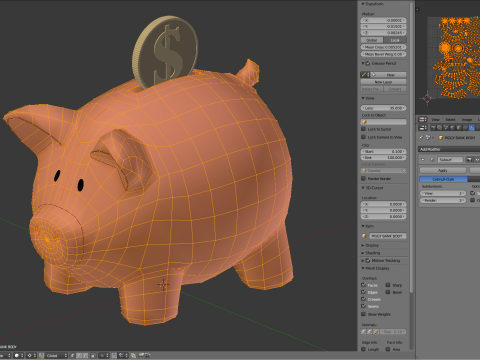Screen dimensions: 480x360
Task: Open Properties editor type selector icon
Action: 423,128
